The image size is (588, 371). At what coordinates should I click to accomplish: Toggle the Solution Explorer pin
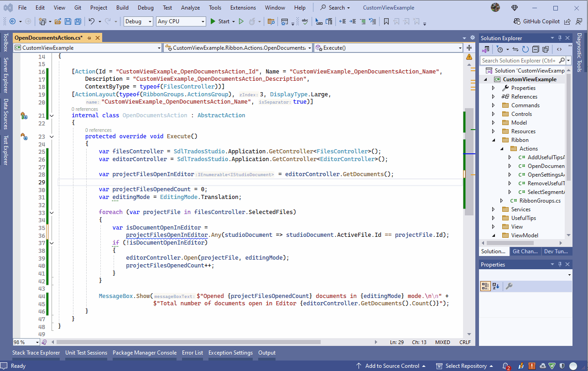[x=560, y=38]
